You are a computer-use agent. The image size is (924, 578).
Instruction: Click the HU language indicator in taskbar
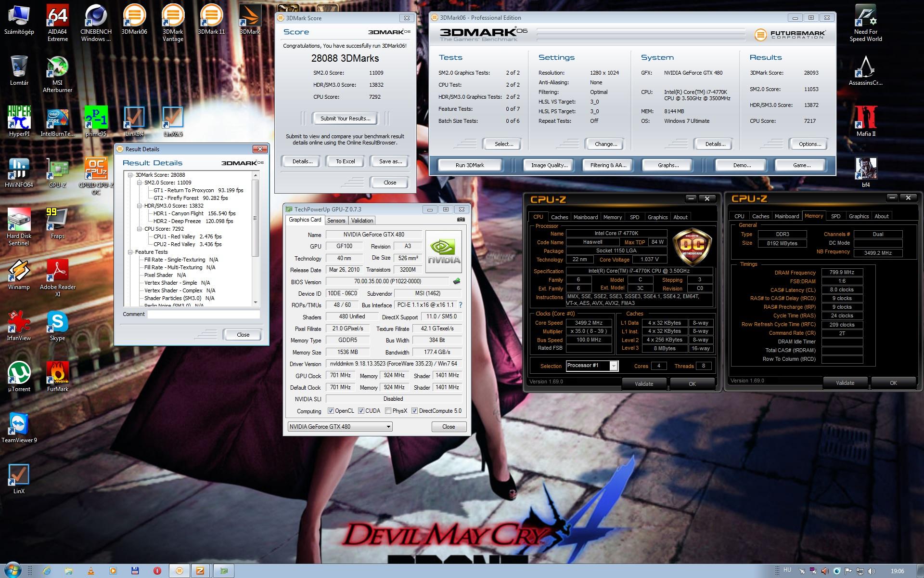787,570
